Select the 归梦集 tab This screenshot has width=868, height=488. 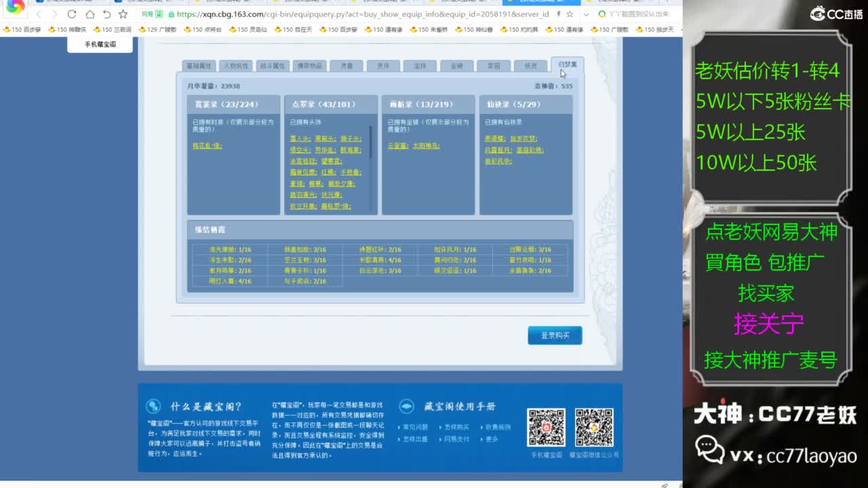(568, 64)
